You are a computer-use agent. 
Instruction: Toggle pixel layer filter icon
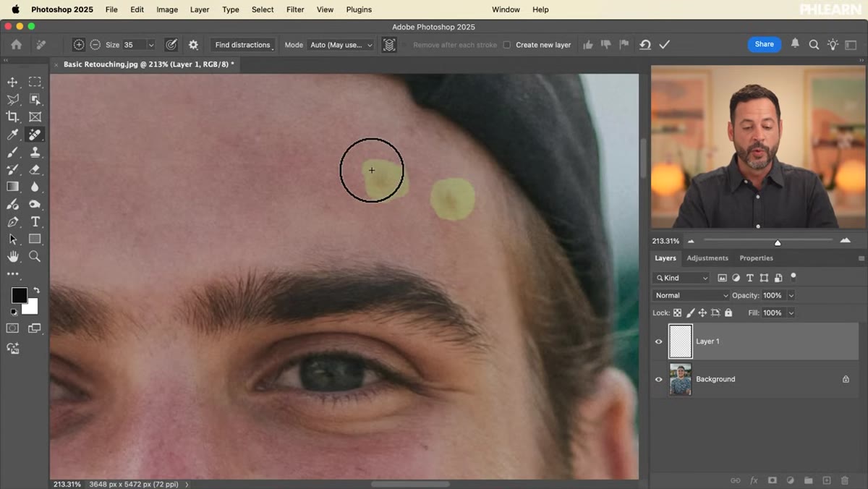point(722,278)
